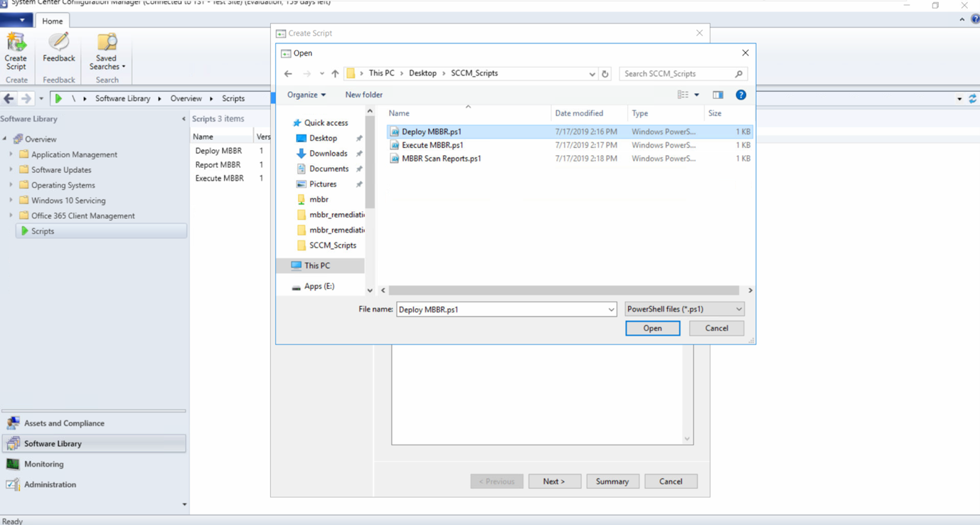Select Windows 10 Servicing folder in tree
This screenshot has height=525, width=980.
click(x=63, y=201)
